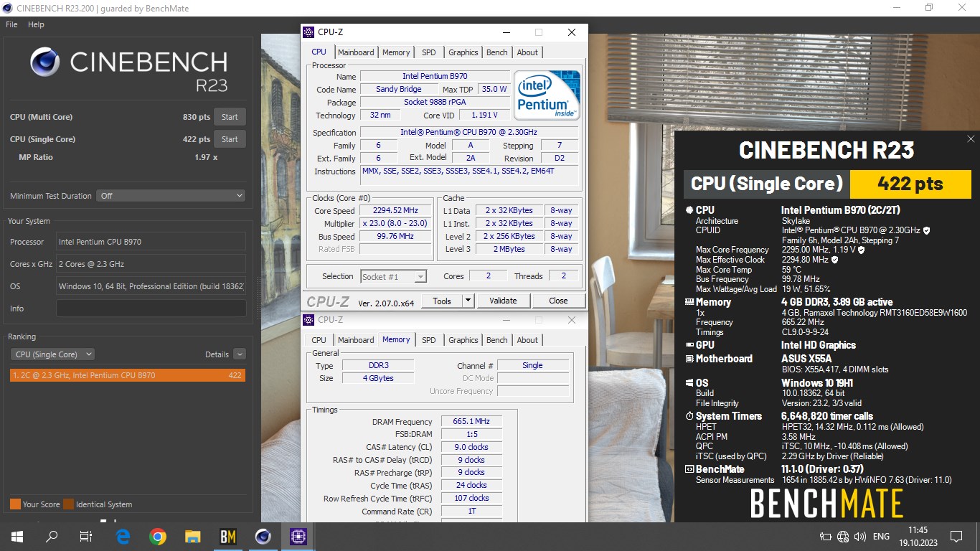
Task: Open File Explorer from the taskbar
Action: coord(192,536)
